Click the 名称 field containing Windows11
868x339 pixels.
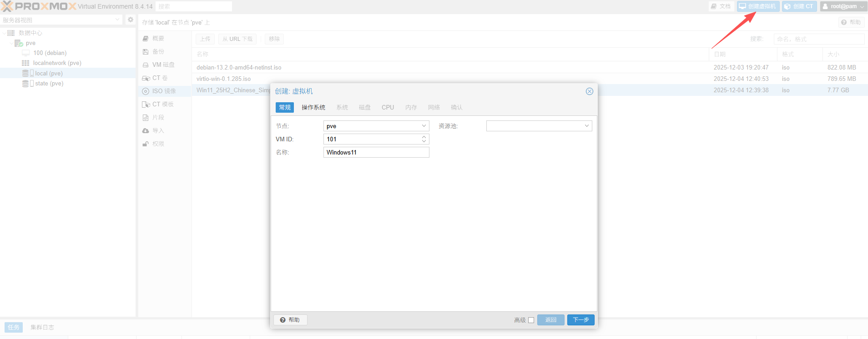coord(376,152)
